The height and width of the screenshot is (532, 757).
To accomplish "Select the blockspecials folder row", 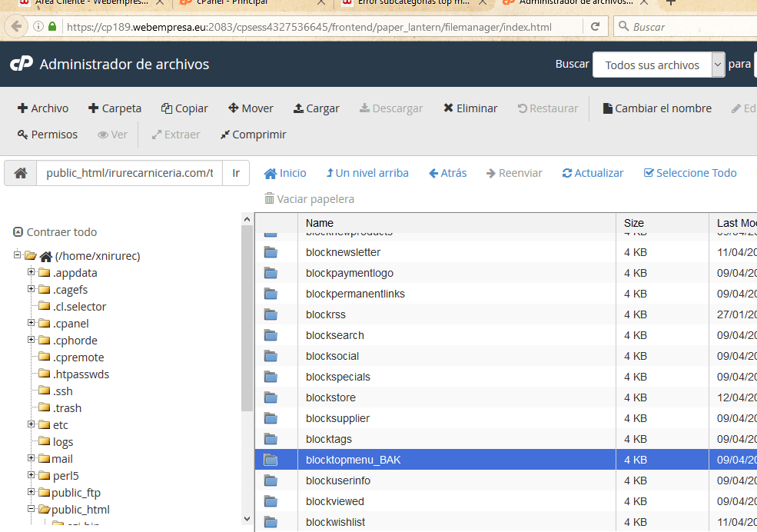I will click(506, 377).
